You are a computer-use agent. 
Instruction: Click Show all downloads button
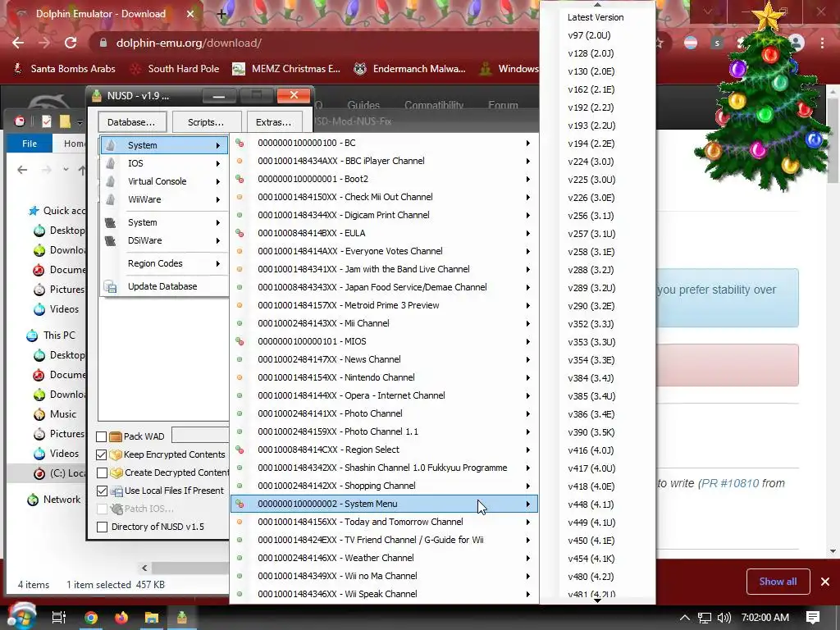(x=778, y=582)
